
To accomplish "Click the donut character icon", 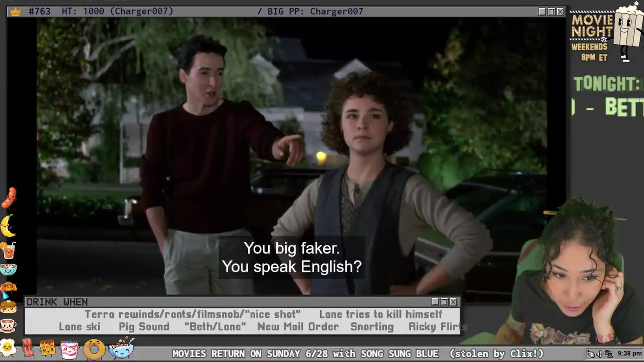I will pos(94,350).
